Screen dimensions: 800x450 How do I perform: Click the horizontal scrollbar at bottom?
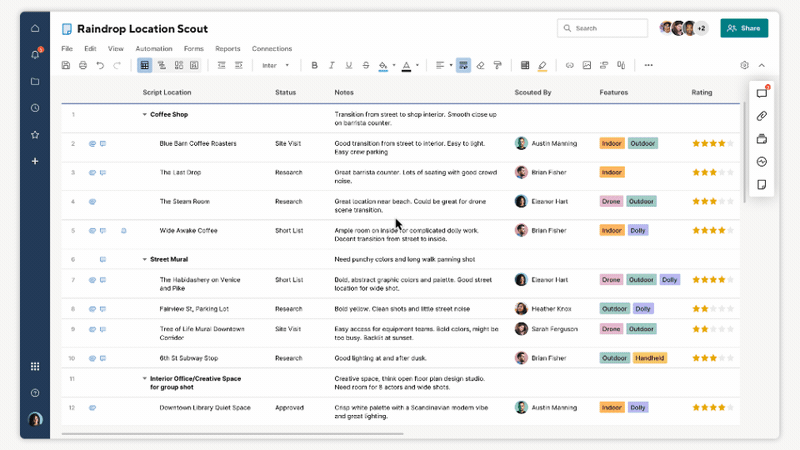(x=233, y=434)
